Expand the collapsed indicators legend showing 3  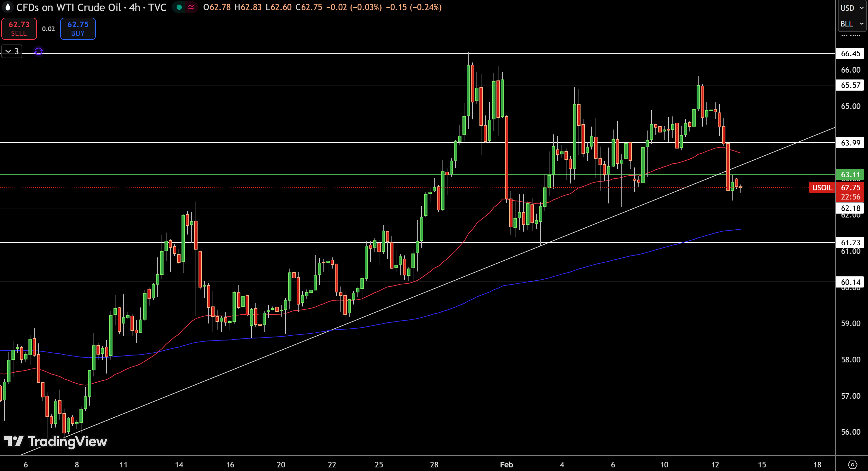click(x=12, y=51)
